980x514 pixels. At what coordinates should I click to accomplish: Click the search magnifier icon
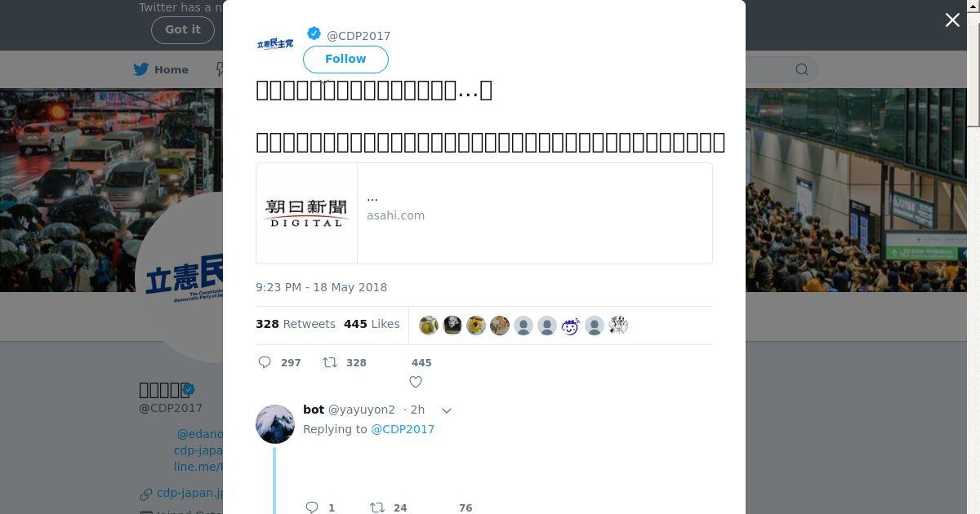click(802, 69)
